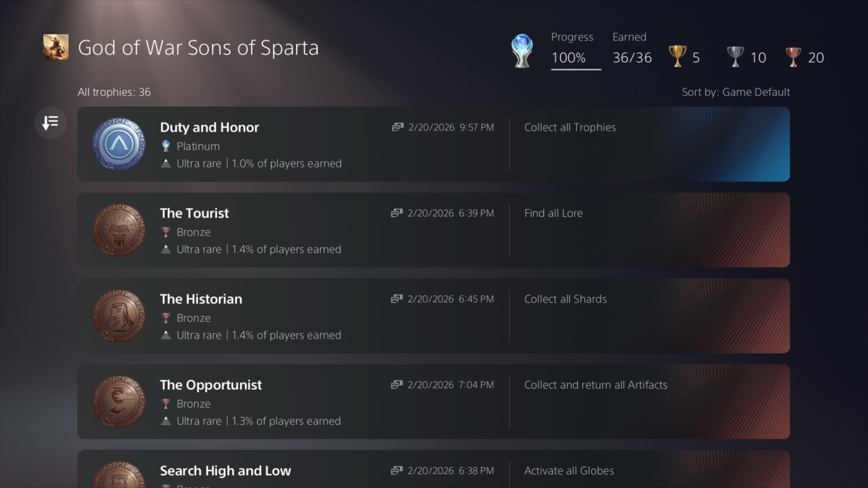Viewport: 868px width, 488px height.
Task: Open the Search High and Low trophy
Action: click(225, 471)
